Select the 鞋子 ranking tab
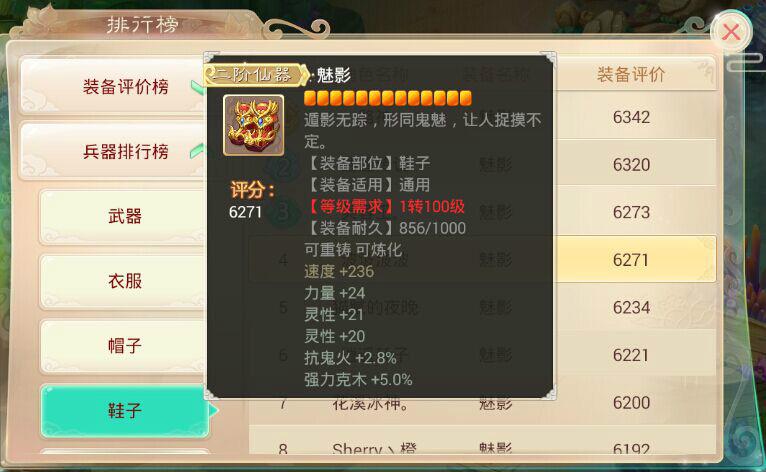 point(125,410)
